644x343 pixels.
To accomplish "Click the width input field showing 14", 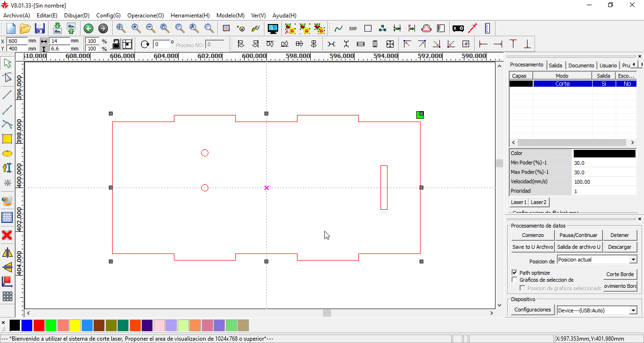I will (59, 41).
